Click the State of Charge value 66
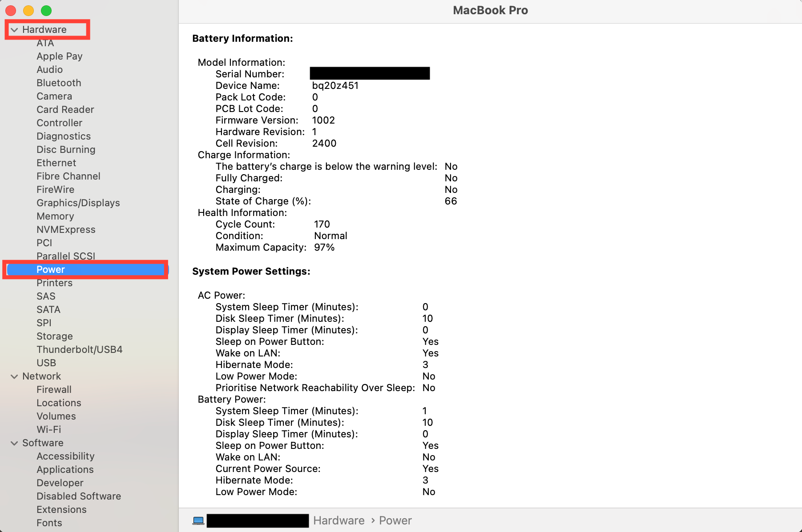Screen dimensions: 802x532 [x=451, y=201]
